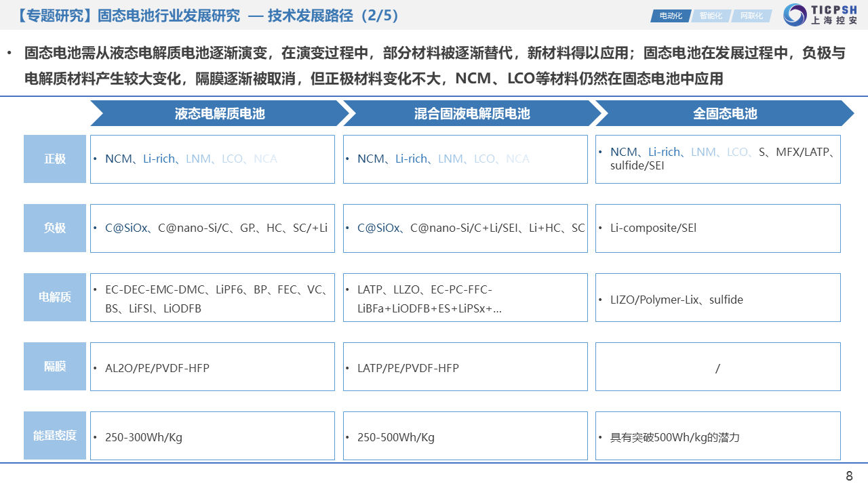Click the 隔膜 row label
This screenshot has width=868, height=488.
pos(55,366)
